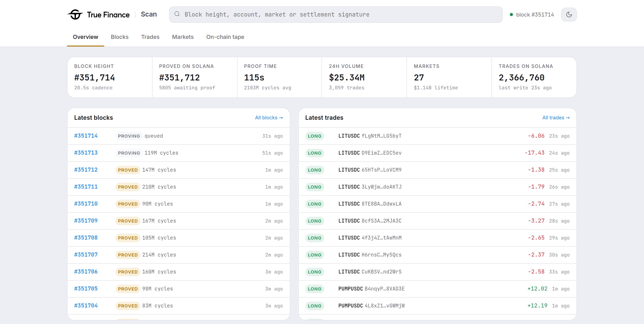
Task: Click the Proof Time 115s stat
Action: click(279, 77)
